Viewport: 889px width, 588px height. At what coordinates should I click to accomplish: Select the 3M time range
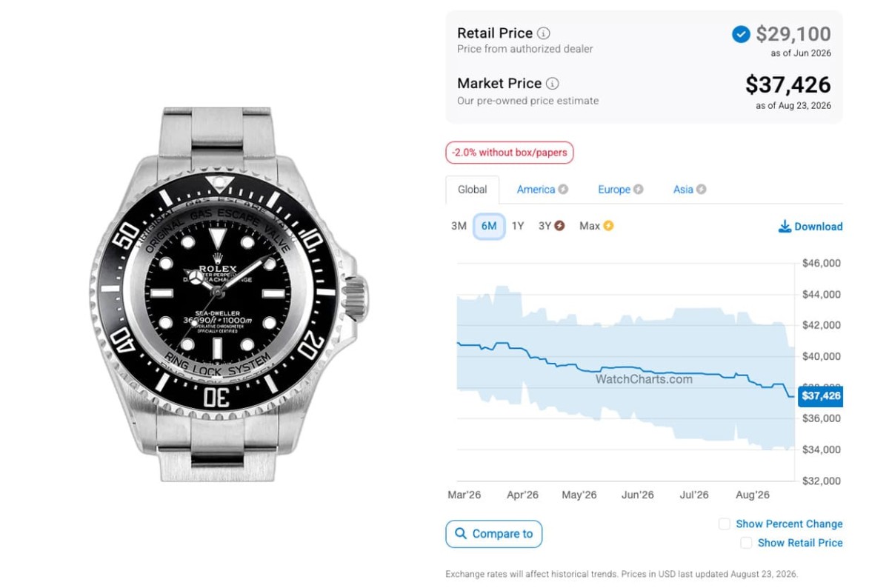click(x=459, y=226)
